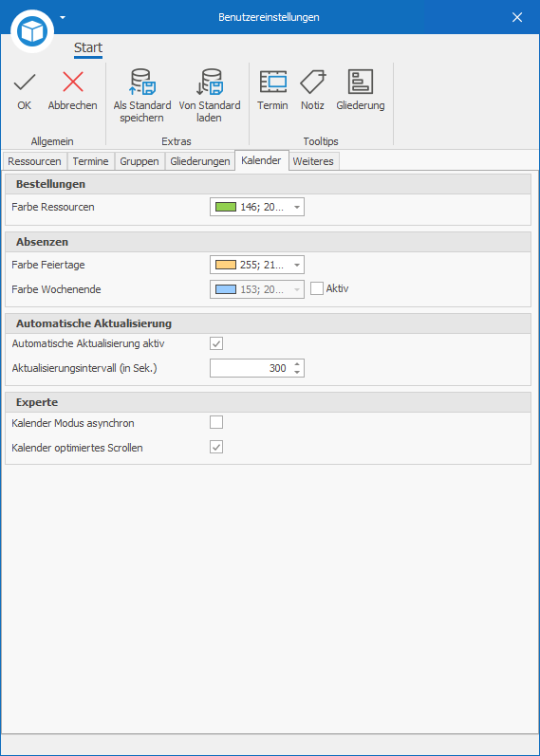Open the Gliederungen tab
Image resolution: width=540 pixels, height=756 pixels.
tap(200, 161)
